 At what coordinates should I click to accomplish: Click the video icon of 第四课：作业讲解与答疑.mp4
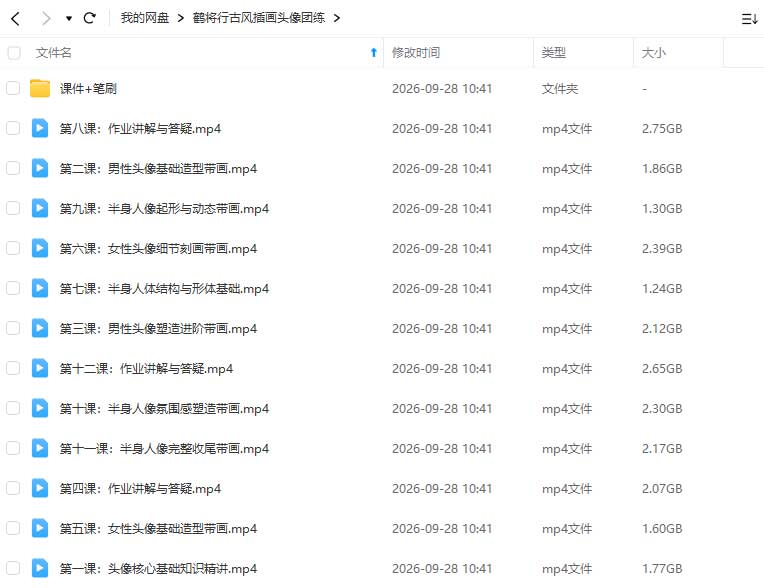40,488
